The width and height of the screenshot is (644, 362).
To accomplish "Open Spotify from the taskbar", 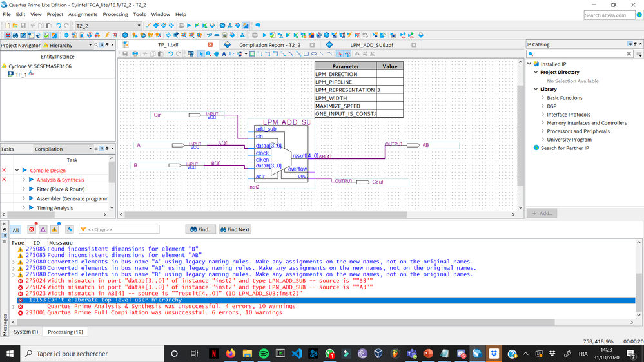I will pos(264,354).
